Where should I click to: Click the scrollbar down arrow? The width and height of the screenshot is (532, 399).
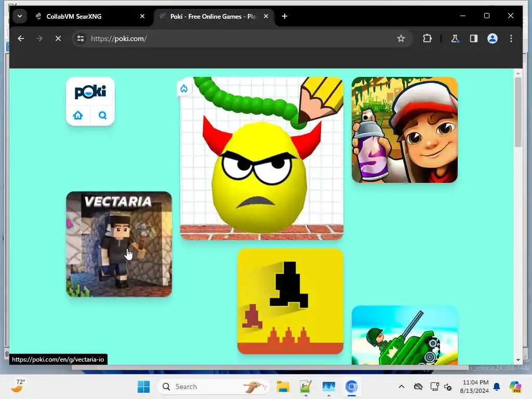pyautogui.click(x=518, y=360)
